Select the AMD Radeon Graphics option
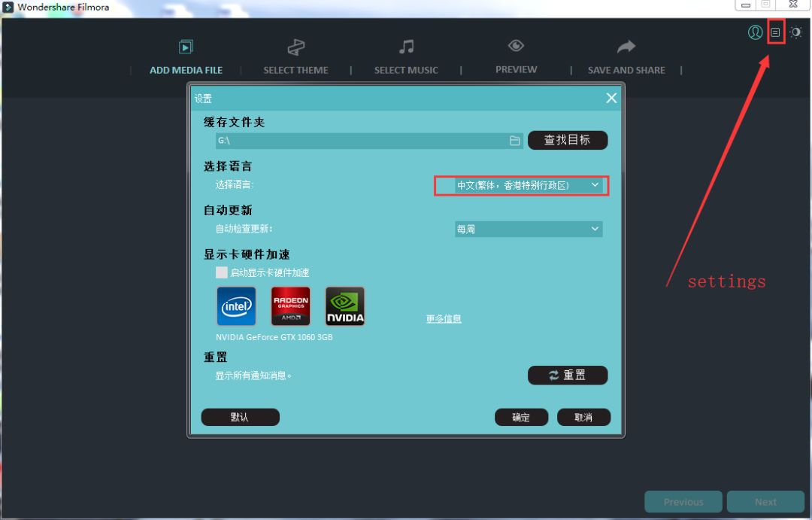812x520 pixels. [x=290, y=306]
